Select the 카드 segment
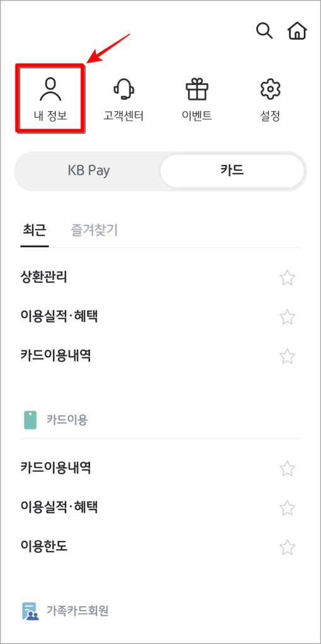 pyautogui.click(x=232, y=170)
